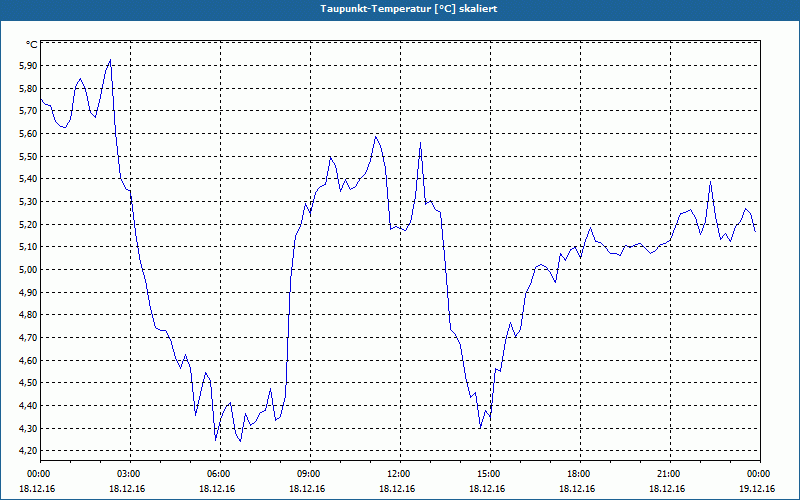The height and width of the screenshot is (500, 800).
Task: Click the 5,80 y-axis label
Action: coord(29,88)
